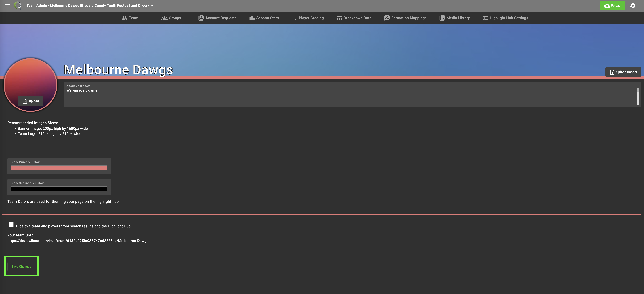
Task: Click the green Upload button
Action: 612,6
